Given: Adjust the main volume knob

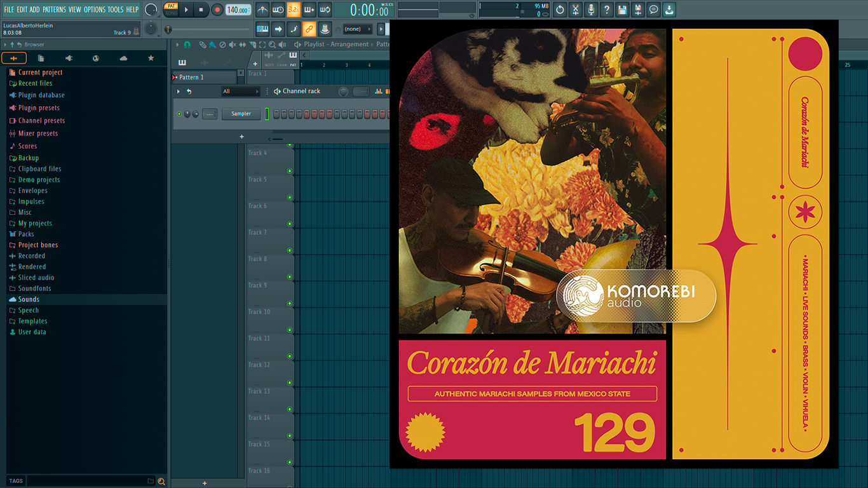Looking at the screenshot, I should (151, 10).
